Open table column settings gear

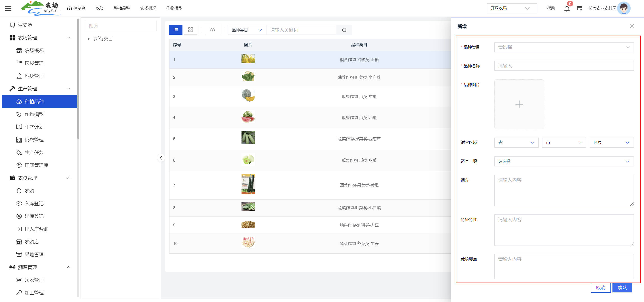point(212,30)
